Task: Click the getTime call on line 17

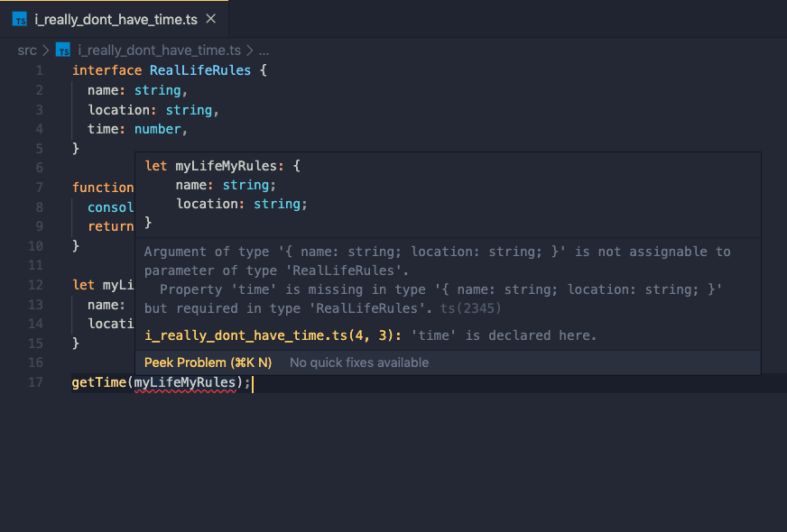Action: [98, 382]
